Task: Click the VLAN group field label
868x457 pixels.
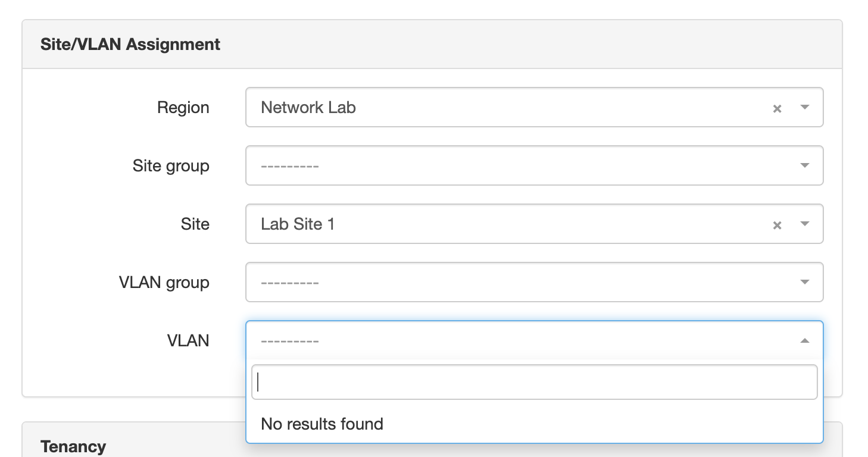Action: [164, 283]
